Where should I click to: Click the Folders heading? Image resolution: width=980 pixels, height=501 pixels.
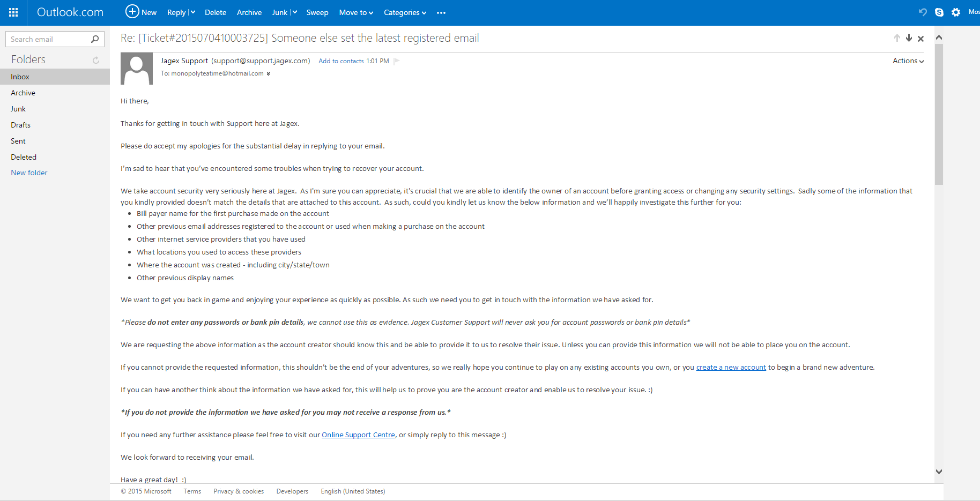click(28, 59)
